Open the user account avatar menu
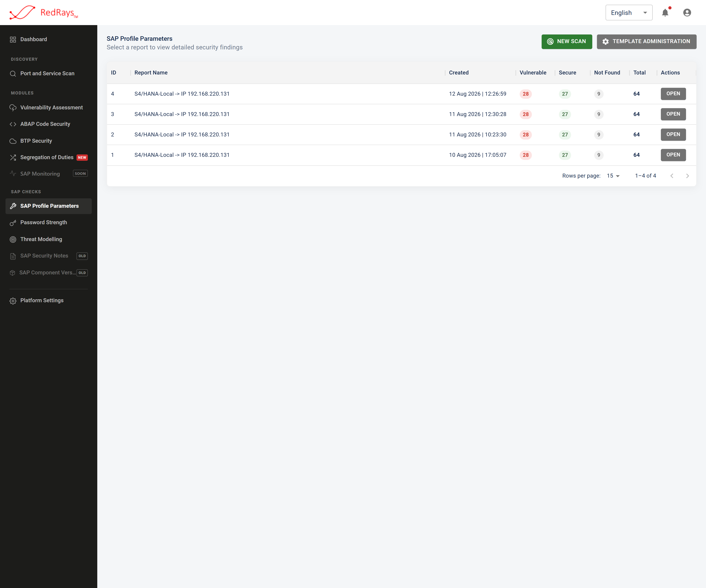706x588 pixels. (x=687, y=13)
